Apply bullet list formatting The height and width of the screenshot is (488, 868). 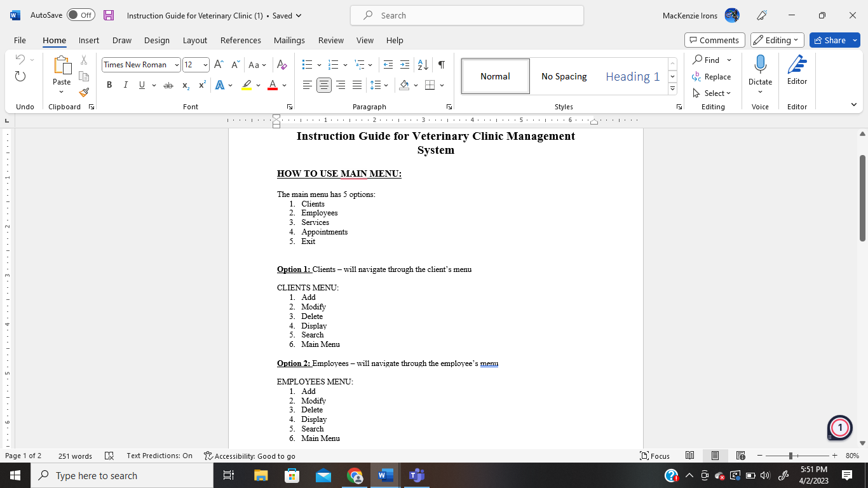[x=307, y=65]
